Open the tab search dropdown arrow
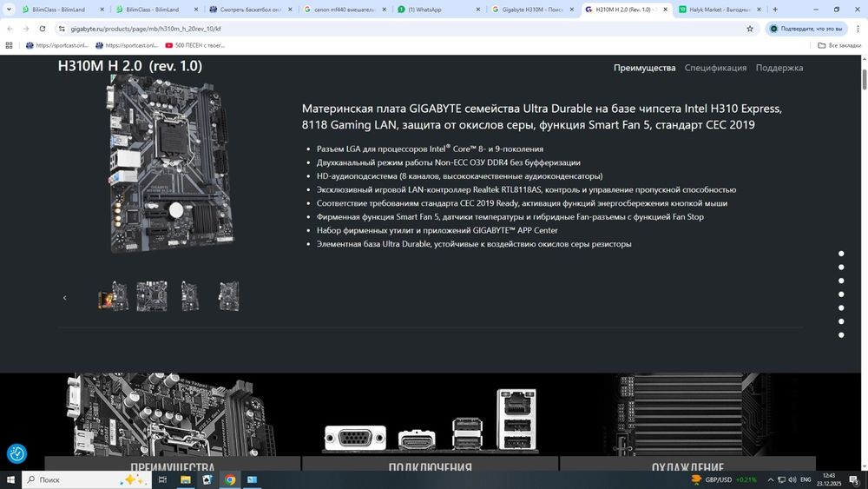Viewport: 868px width, 489px height. (9, 10)
